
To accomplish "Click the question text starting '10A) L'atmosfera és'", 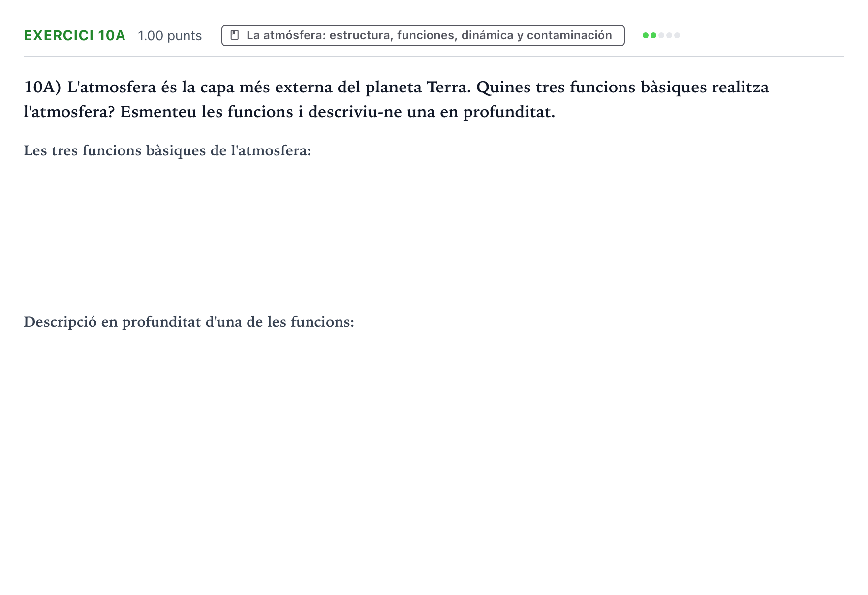I will pyautogui.click(x=396, y=99).
